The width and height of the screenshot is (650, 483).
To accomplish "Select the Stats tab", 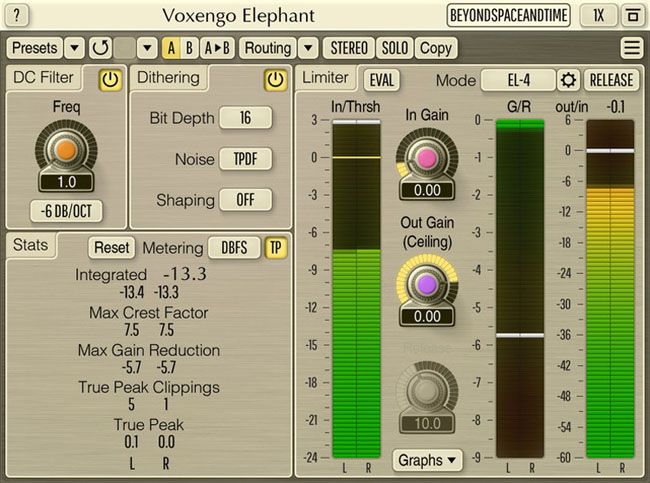I will [31, 245].
